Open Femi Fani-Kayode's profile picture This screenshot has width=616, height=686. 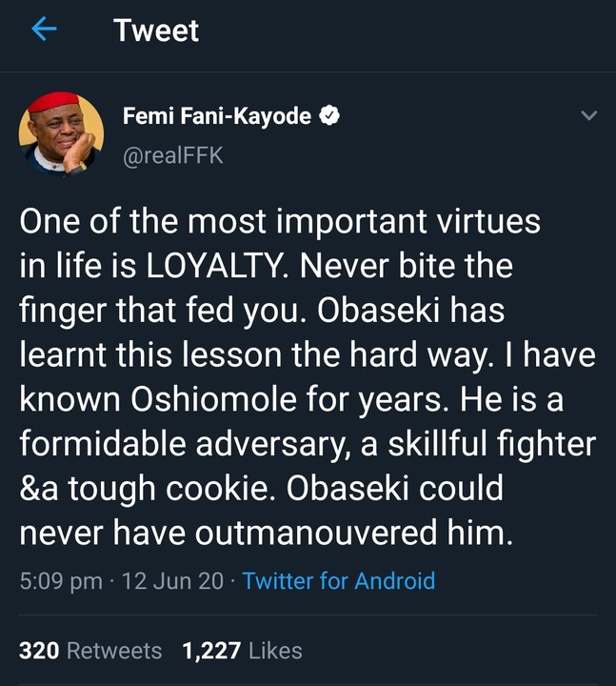coord(61,134)
